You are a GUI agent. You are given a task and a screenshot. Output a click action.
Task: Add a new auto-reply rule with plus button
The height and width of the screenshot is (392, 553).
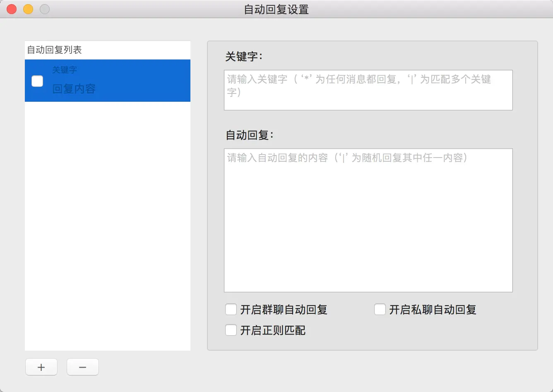pos(41,367)
